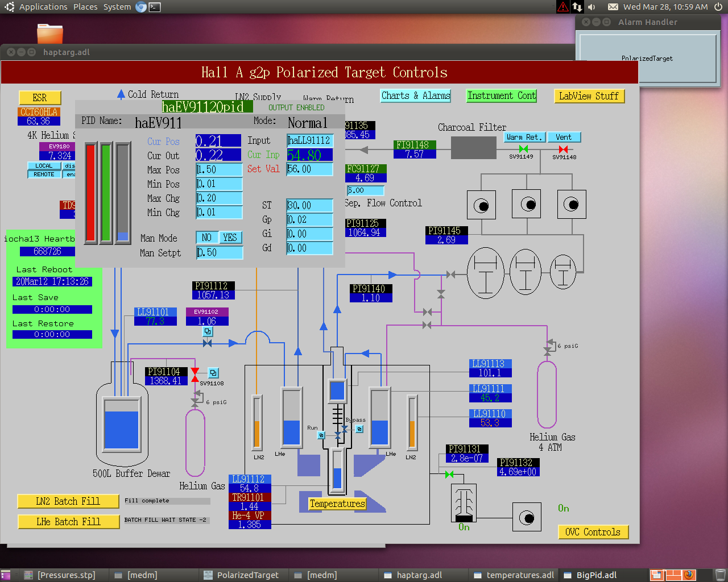Screen dimensions: 728x582
Task: Click the ST value field
Action: (310, 205)
